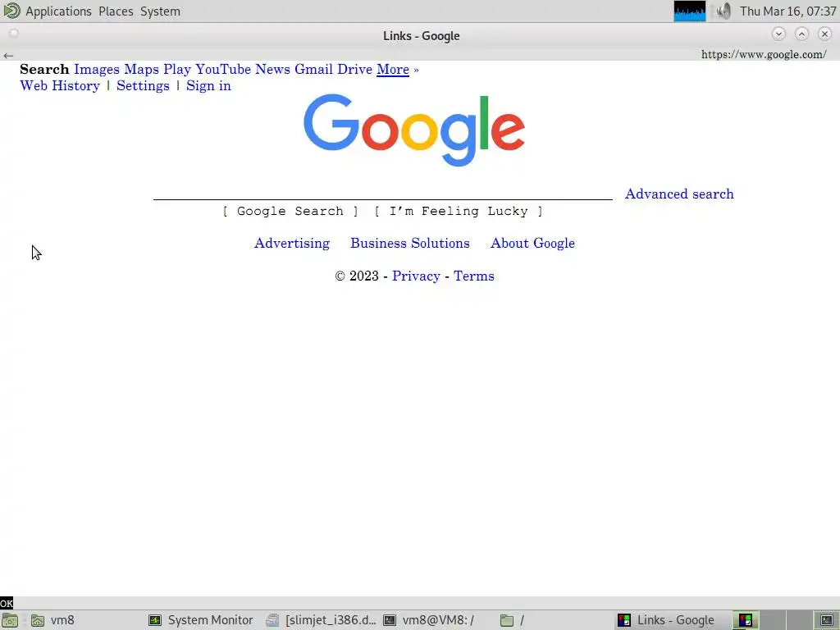Open the Places menu

116,11
